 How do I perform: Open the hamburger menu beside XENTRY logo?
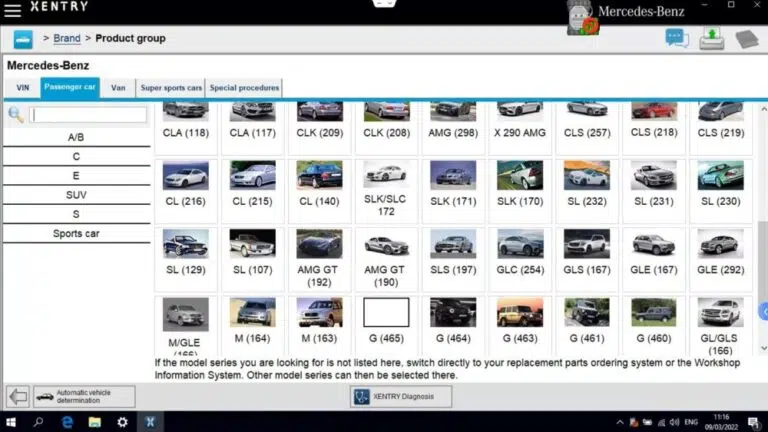(12, 10)
